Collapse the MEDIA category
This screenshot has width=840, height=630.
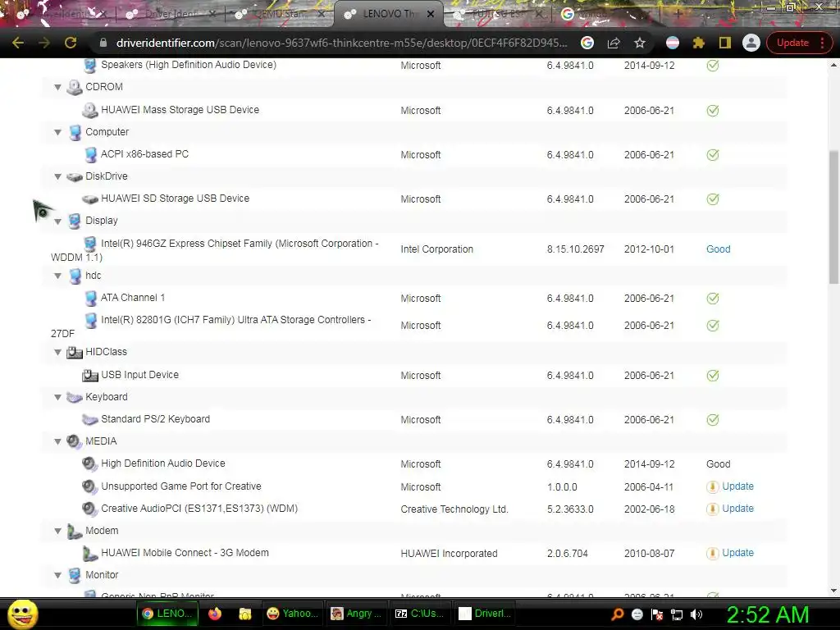point(57,441)
